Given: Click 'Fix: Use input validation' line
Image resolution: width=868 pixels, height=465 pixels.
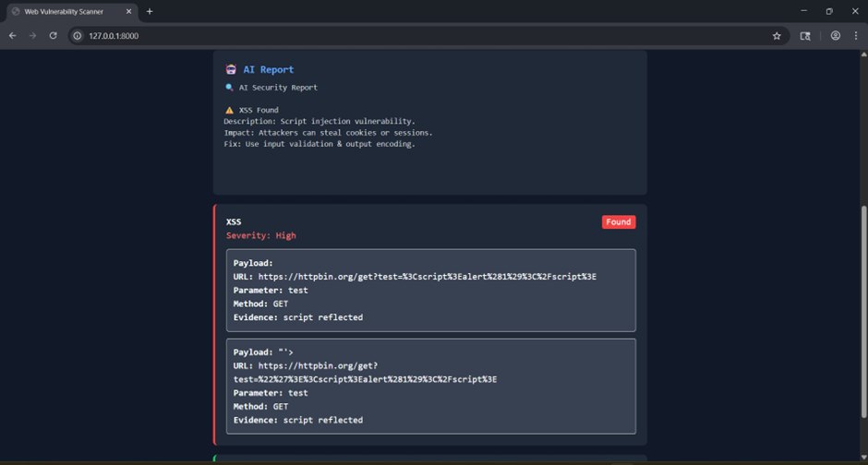Looking at the screenshot, I should point(319,144).
